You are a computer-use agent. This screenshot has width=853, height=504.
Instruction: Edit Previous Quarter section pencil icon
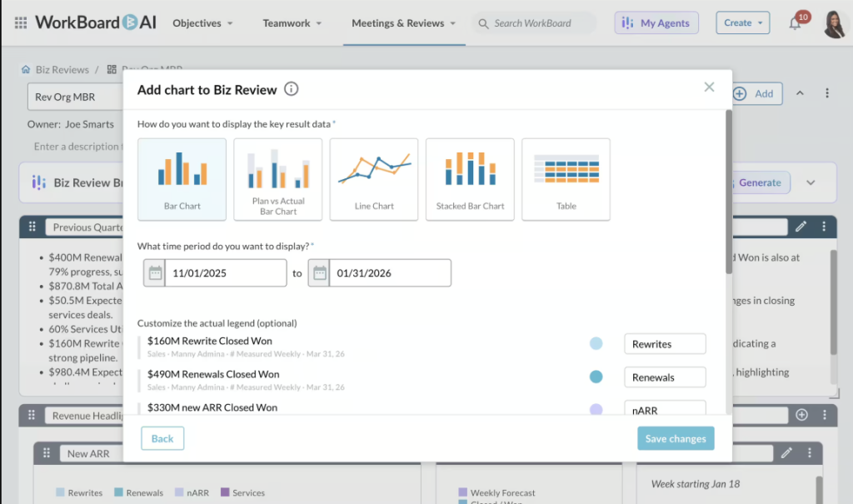point(801,227)
